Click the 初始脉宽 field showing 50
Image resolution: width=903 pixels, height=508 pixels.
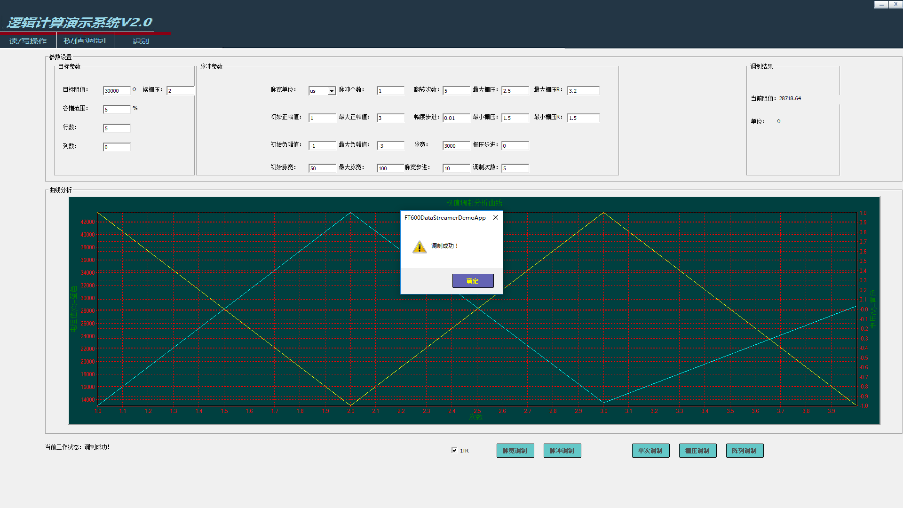[x=322, y=168]
